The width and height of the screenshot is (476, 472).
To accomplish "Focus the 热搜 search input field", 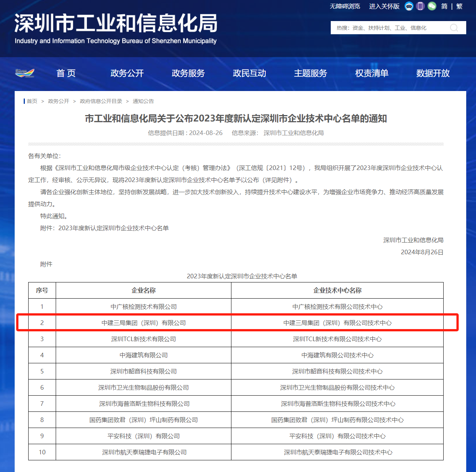I will (x=388, y=28).
